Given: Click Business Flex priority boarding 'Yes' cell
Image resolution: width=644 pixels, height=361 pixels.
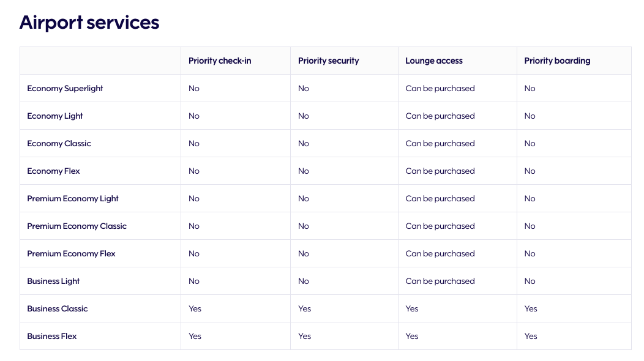Looking at the screenshot, I should pos(531,336).
